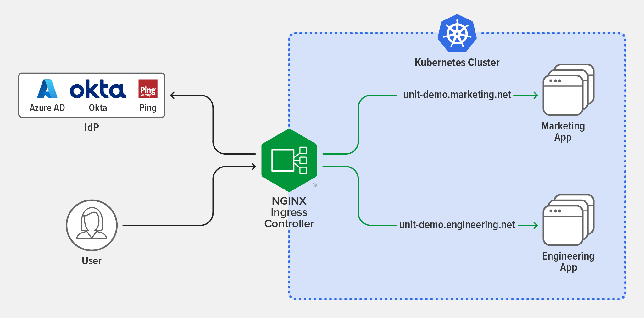644x318 pixels.
Task: Select the 'Engineering App' label
Action: click(568, 262)
